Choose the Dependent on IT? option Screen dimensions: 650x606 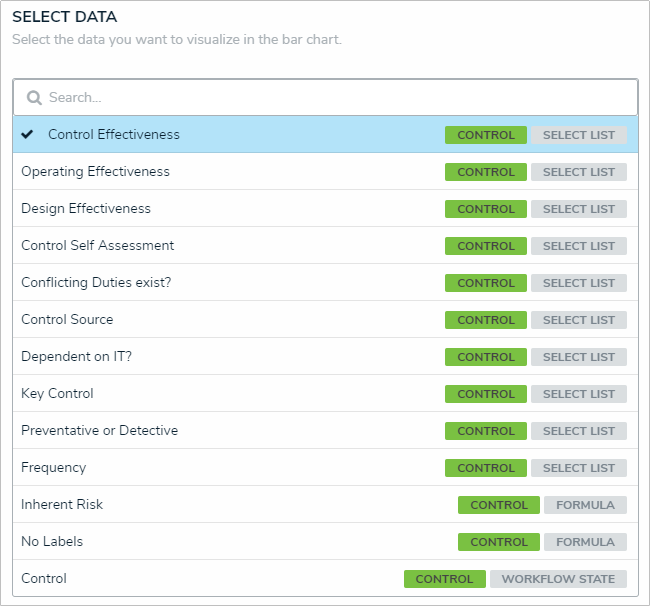(x=77, y=357)
